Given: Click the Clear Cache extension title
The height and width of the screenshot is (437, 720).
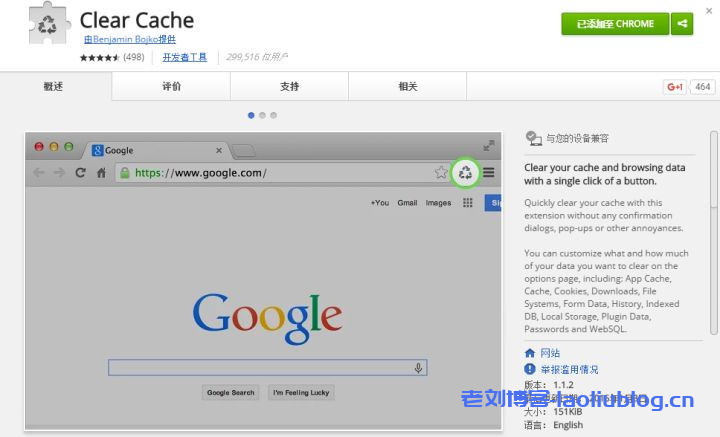Looking at the screenshot, I should pos(137,20).
